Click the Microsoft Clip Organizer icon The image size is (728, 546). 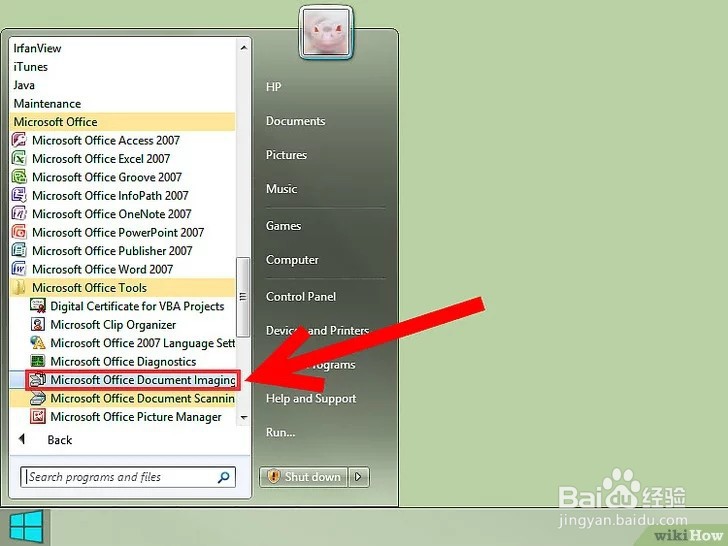click(38, 325)
